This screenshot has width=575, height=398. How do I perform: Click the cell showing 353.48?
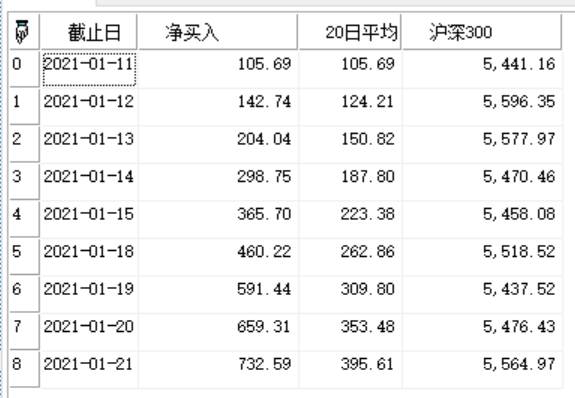[x=350, y=332]
